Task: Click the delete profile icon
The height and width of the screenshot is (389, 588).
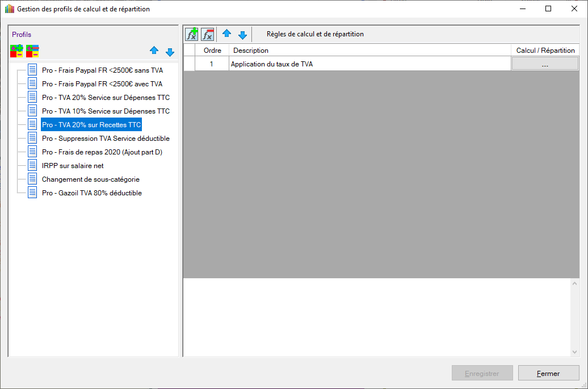Action: 32,51
